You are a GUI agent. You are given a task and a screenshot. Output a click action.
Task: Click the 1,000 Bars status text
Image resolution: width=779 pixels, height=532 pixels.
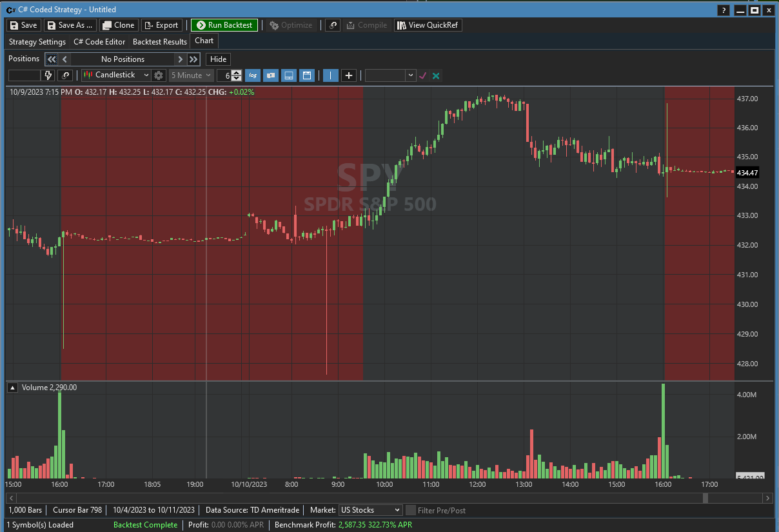point(25,510)
